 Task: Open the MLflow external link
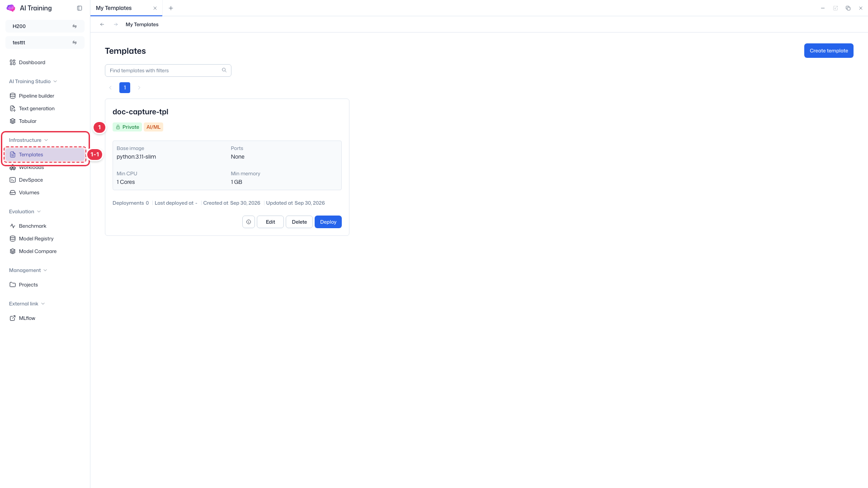(x=45, y=318)
